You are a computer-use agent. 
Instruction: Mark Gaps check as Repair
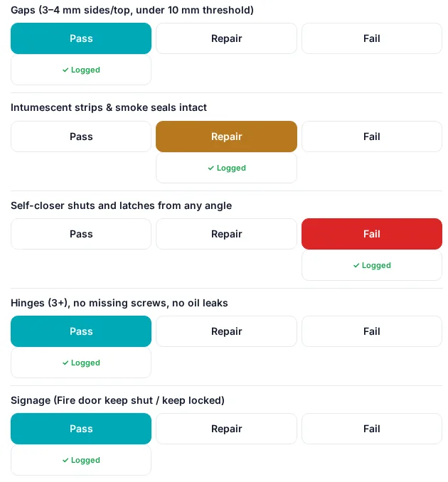(x=226, y=38)
